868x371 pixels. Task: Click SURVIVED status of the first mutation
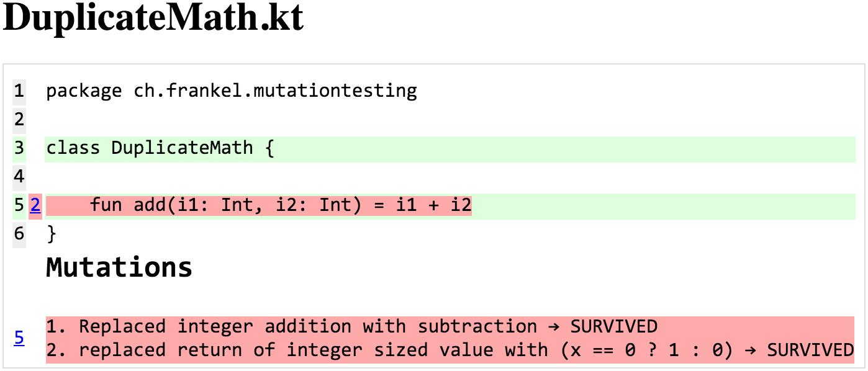[613, 326]
